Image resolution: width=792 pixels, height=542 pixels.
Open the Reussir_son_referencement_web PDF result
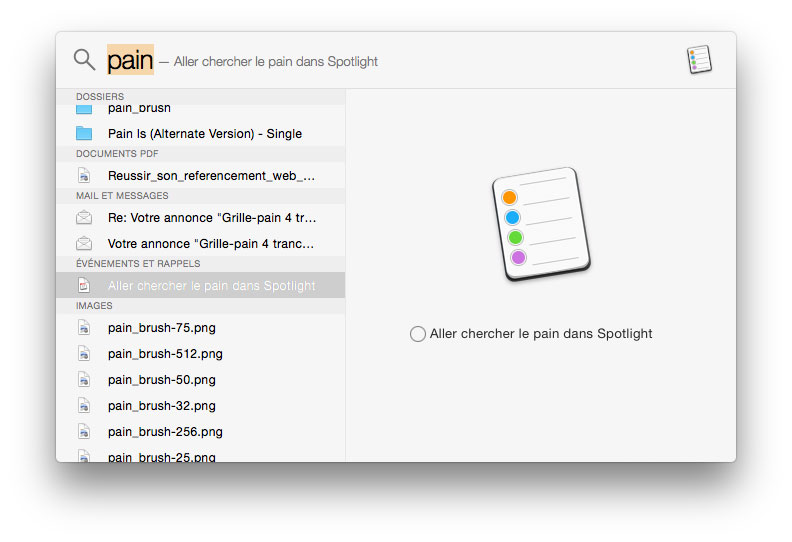[201, 175]
